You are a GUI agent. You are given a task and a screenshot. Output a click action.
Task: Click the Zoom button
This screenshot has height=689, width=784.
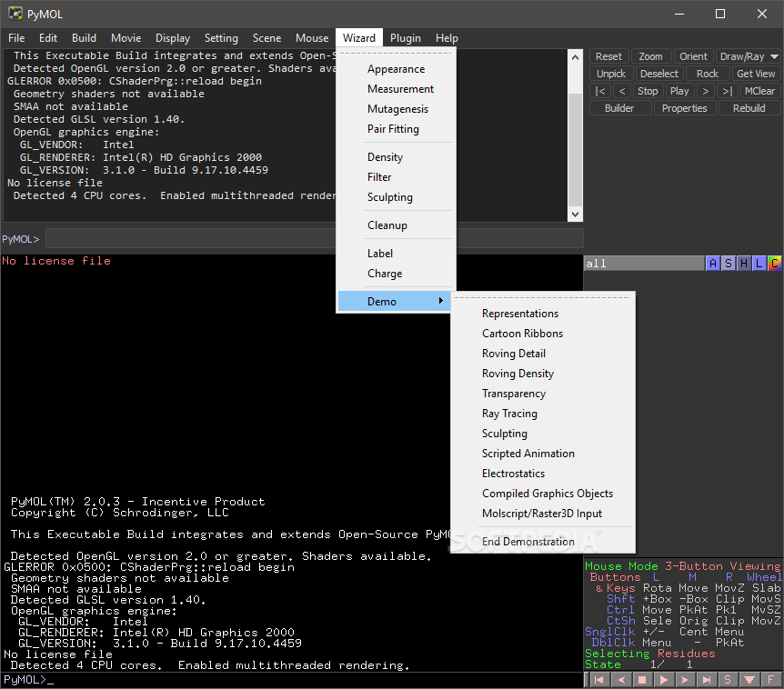pyautogui.click(x=650, y=56)
